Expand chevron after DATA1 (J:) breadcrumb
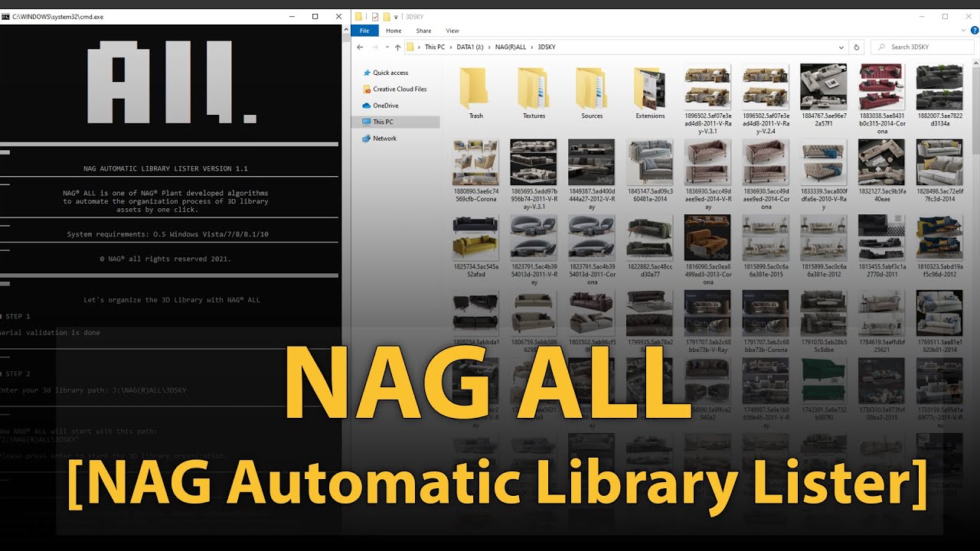 point(489,47)
